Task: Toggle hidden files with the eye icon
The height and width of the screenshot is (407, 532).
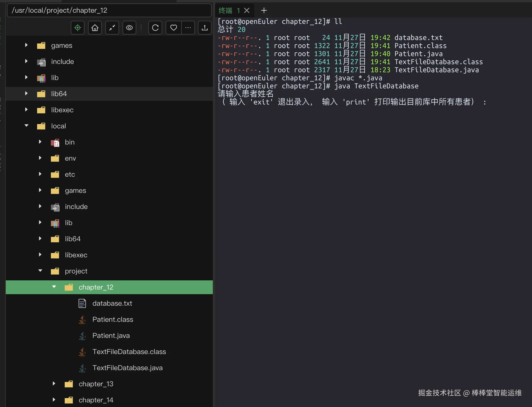Action: [129, 28]
